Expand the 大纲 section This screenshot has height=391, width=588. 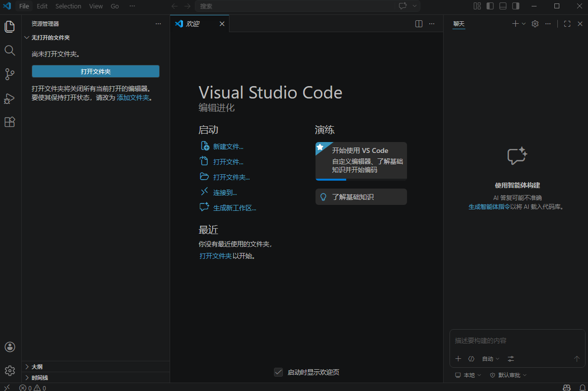coord(95,367)
